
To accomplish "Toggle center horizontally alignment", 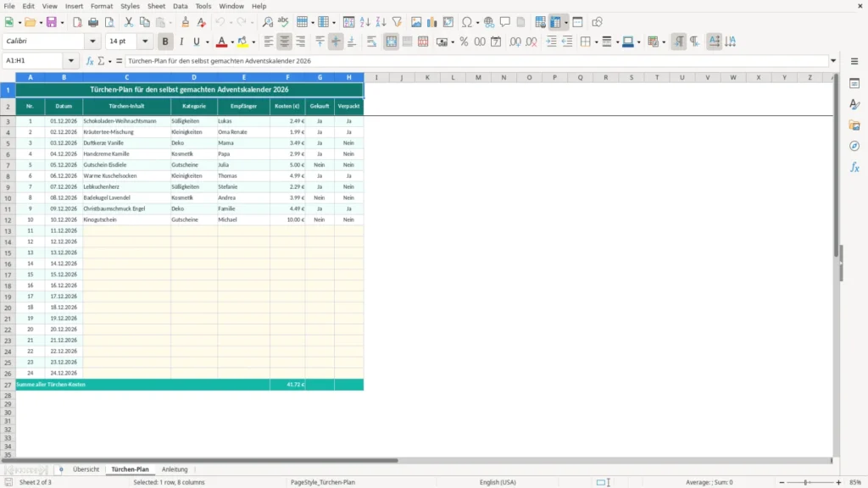I will (285, 42).
